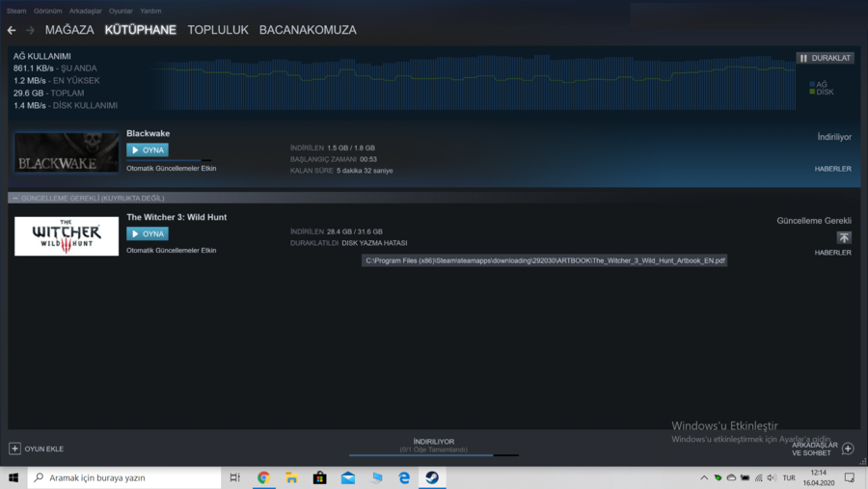Open the Windows notification center

click(850, 477)
